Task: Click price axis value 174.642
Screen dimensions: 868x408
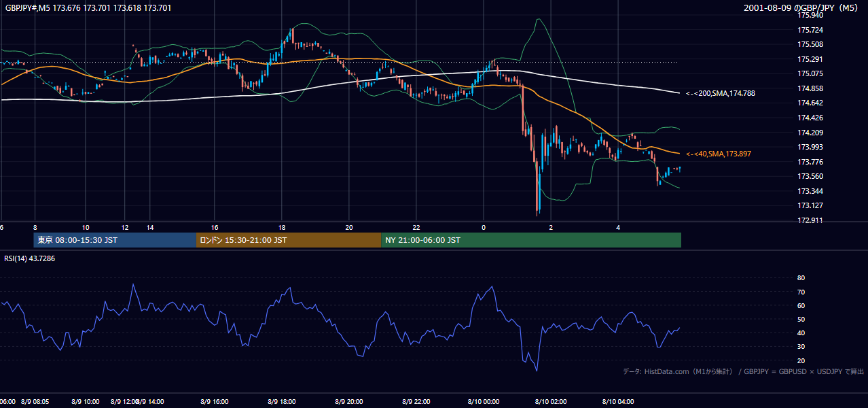Action: (x=810, y=103)
